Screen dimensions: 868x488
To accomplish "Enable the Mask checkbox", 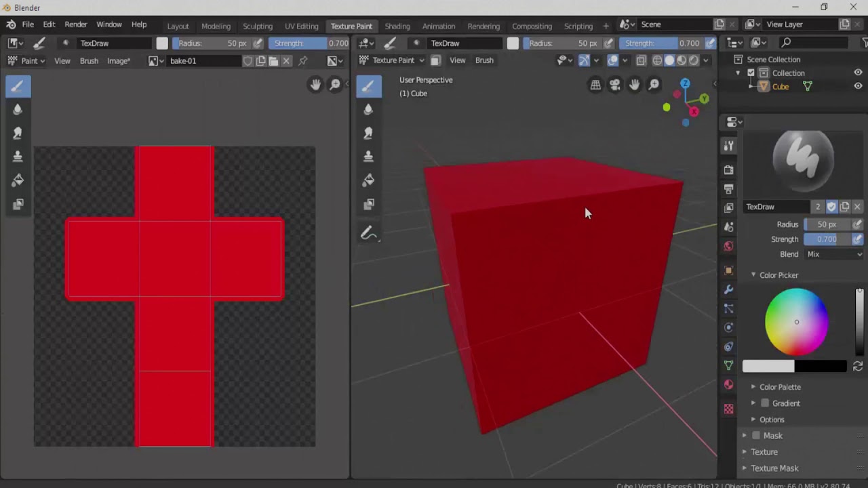I will pos(756,436).
